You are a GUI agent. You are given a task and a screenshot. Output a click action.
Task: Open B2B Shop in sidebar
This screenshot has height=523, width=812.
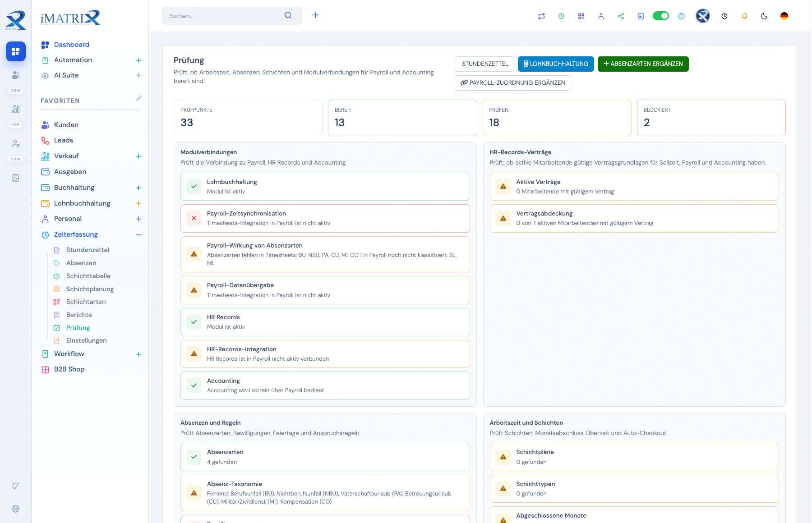point(69,369)
